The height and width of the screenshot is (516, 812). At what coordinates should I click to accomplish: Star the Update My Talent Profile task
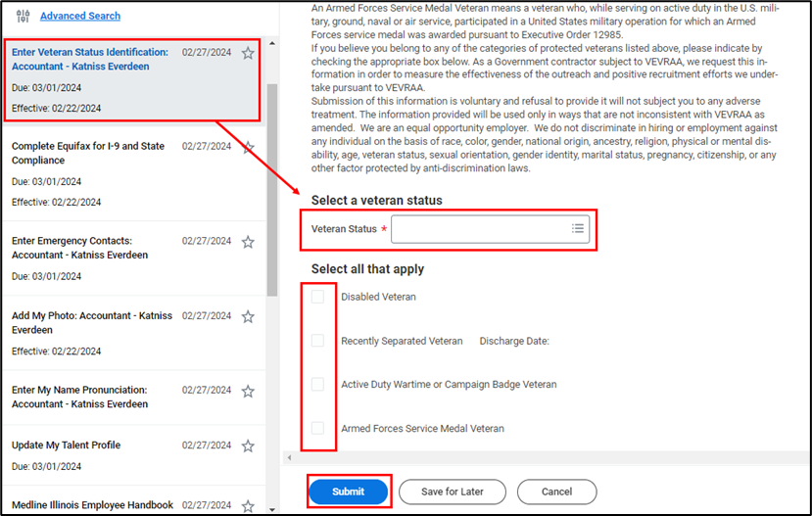[248, 446]
